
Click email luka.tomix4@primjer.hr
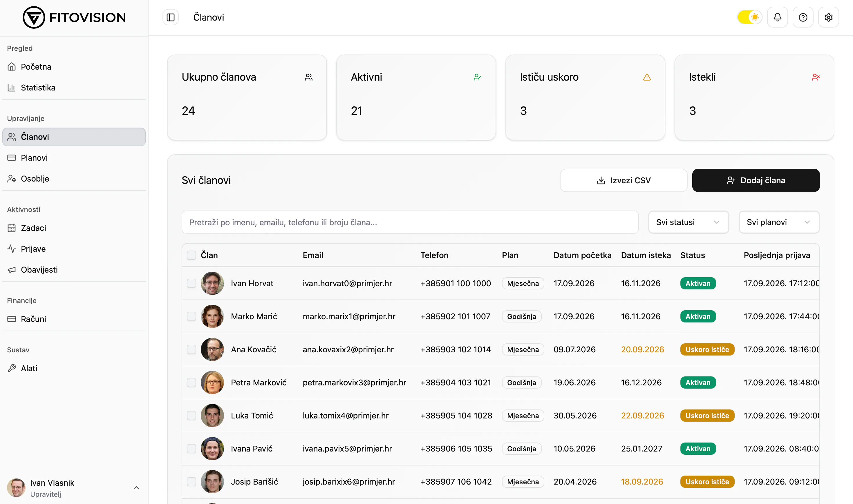tap(346, 415)
